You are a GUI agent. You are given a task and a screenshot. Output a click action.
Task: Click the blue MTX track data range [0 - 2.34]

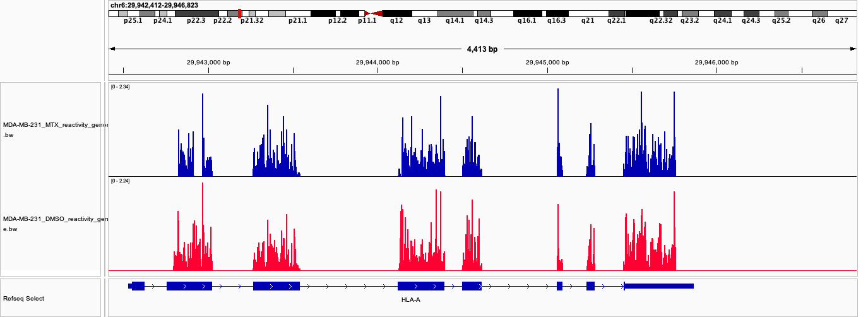click(120, 87)
